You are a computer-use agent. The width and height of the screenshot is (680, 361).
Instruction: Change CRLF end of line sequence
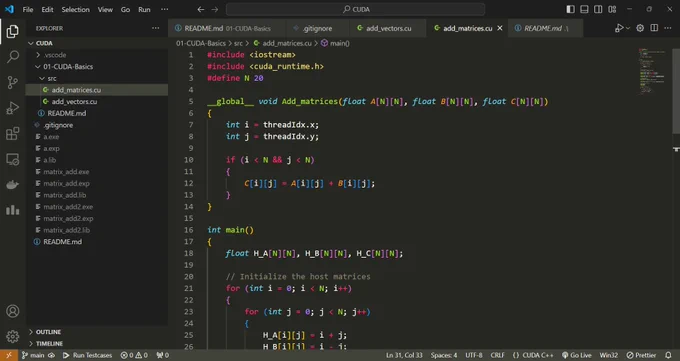coord(497,355)
